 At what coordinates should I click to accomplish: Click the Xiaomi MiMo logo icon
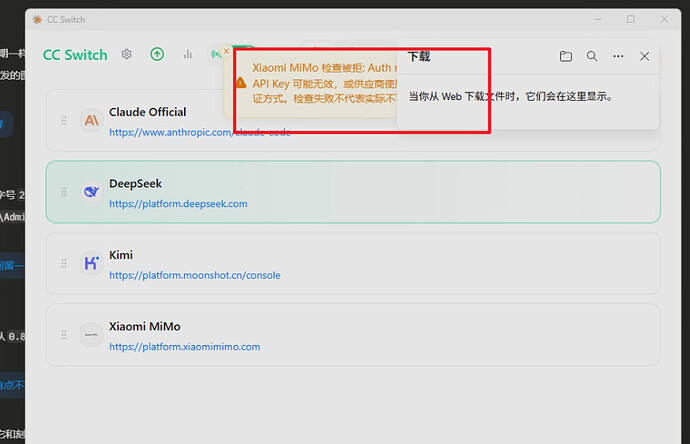[92, 335]
